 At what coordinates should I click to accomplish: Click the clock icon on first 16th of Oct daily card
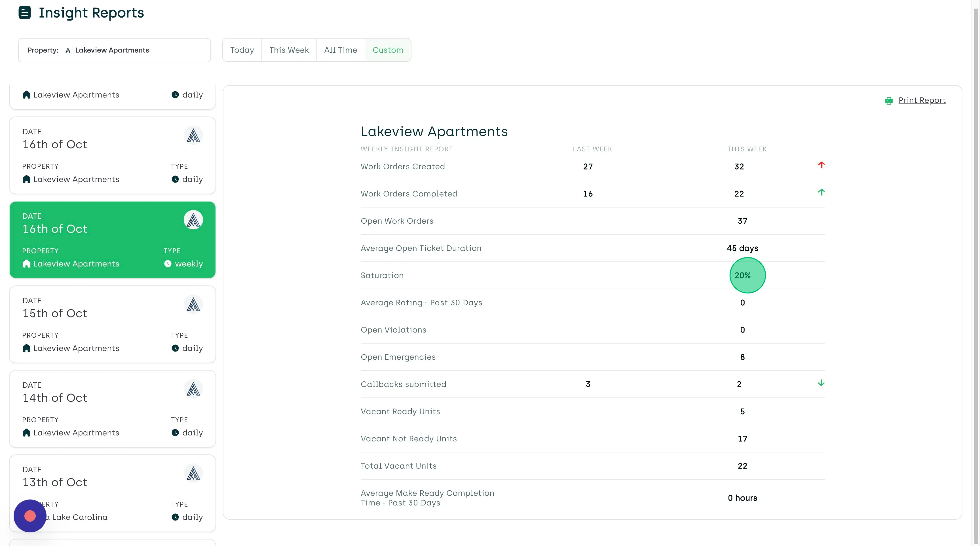pyautogui.click(x=175, y=179)
